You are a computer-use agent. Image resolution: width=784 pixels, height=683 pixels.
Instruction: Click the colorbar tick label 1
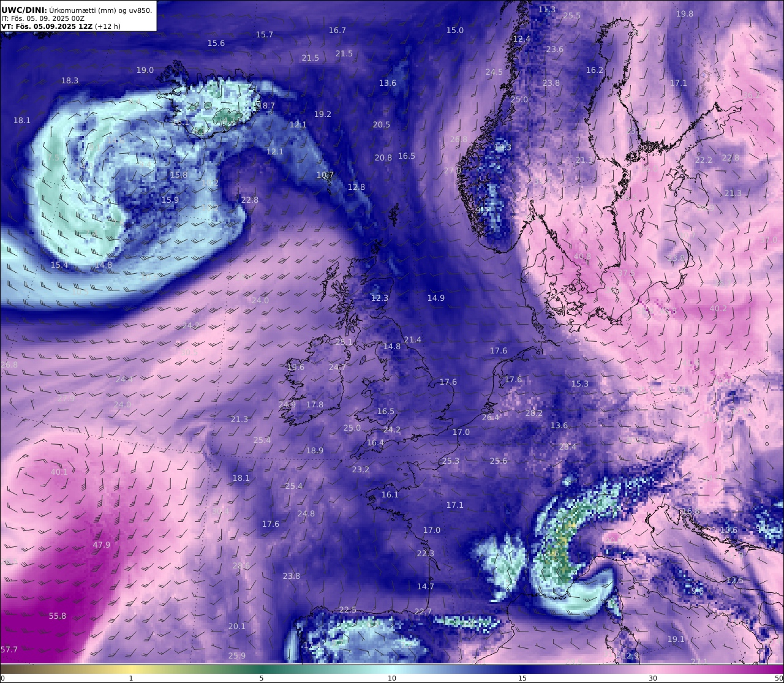[x=131, y=678]
